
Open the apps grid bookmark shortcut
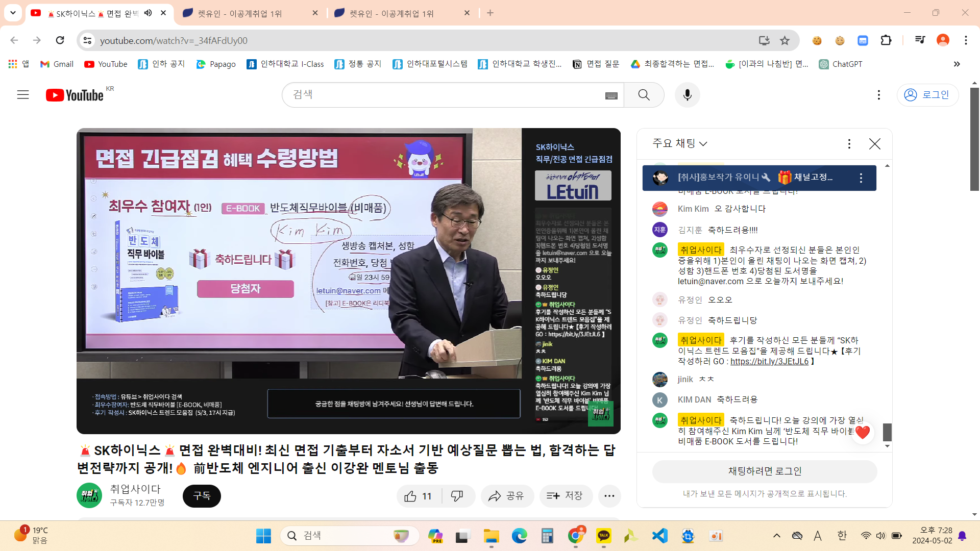point(18,64)
